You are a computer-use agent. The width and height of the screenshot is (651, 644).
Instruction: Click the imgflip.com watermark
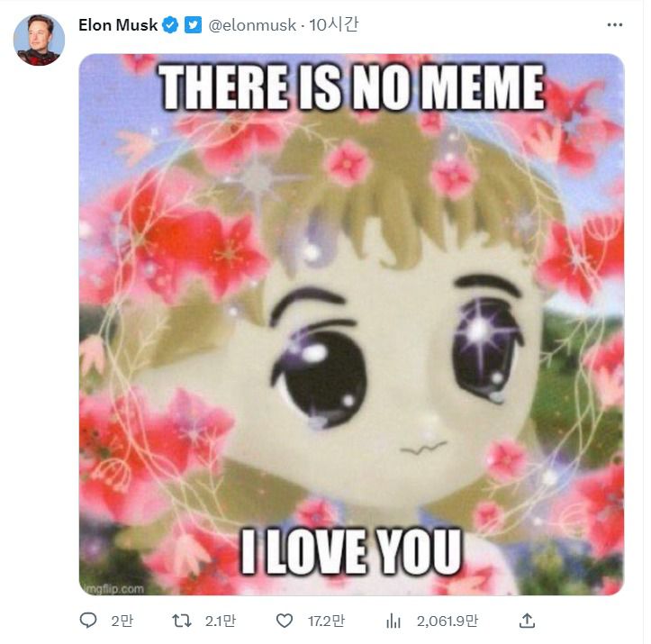point(113,589)
